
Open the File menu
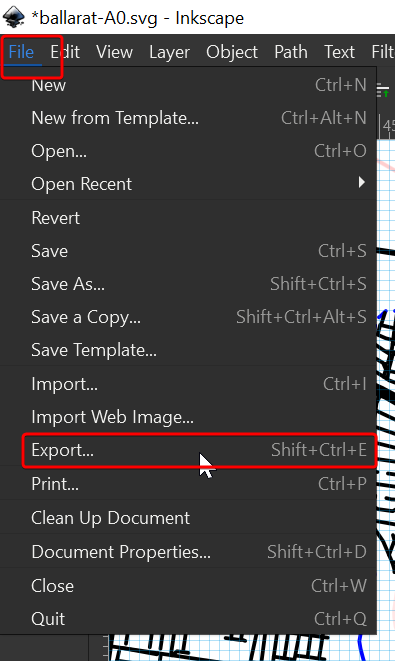21,52
